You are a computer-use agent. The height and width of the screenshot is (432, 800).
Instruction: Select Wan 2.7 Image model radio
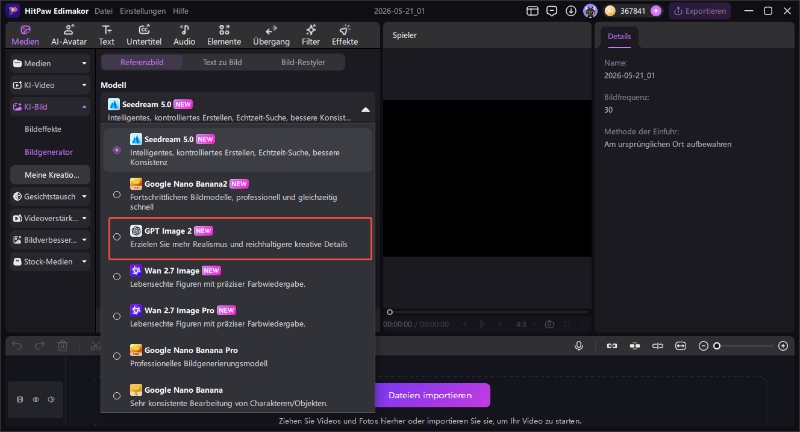click(117, 276)
